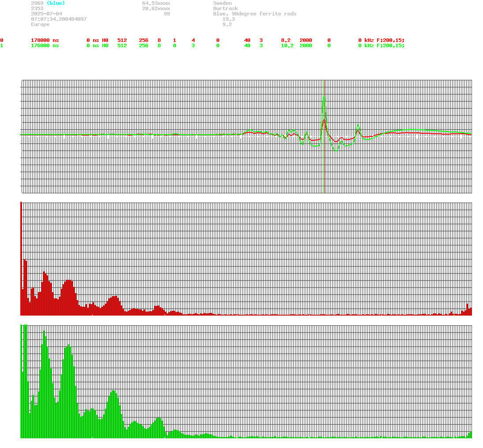The image size is (483, 448).
Task: Click the latitude 64.53xxxx
Action: 156,3
